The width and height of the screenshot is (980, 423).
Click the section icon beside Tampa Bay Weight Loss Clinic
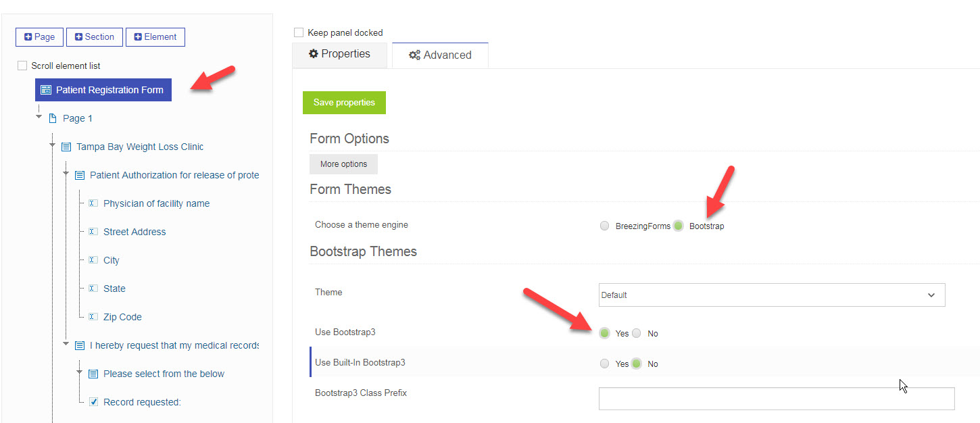[x=65, y=146]
